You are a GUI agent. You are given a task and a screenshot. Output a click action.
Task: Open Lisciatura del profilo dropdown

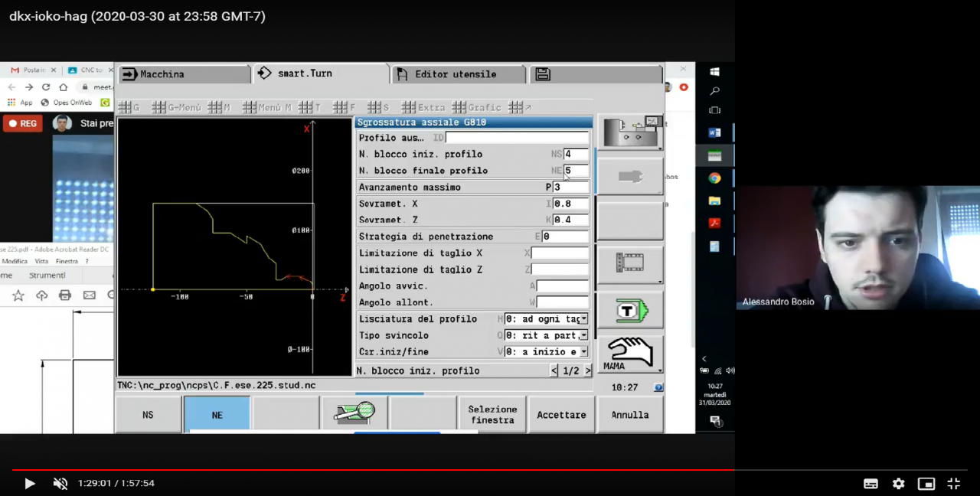point(583,319)
